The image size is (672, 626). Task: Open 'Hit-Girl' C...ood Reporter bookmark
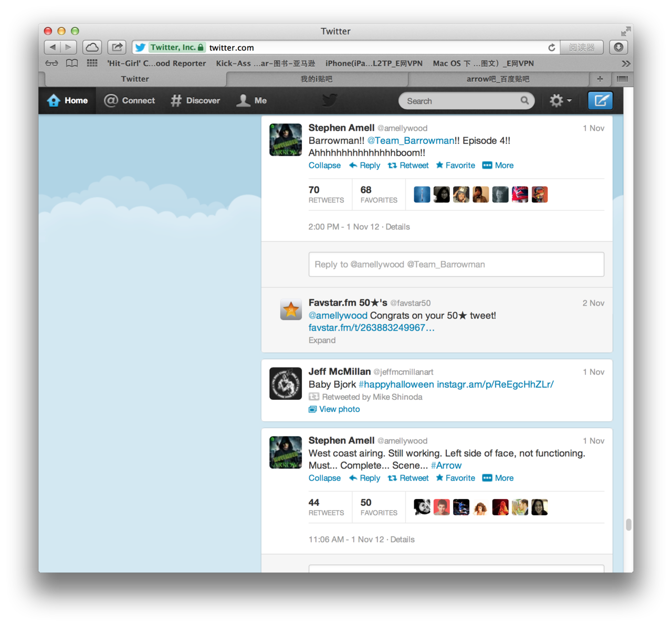tap(156, 63)
